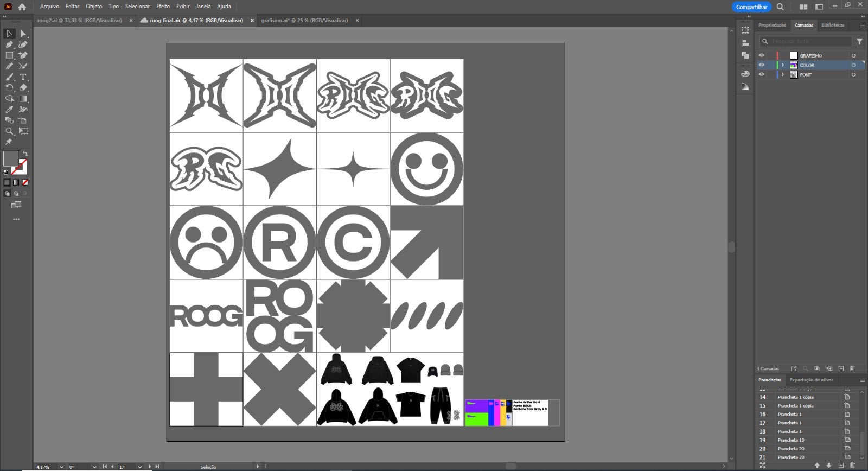
Task: Select the Puppet Warp pin tool
Action: [x=8, y=142]
